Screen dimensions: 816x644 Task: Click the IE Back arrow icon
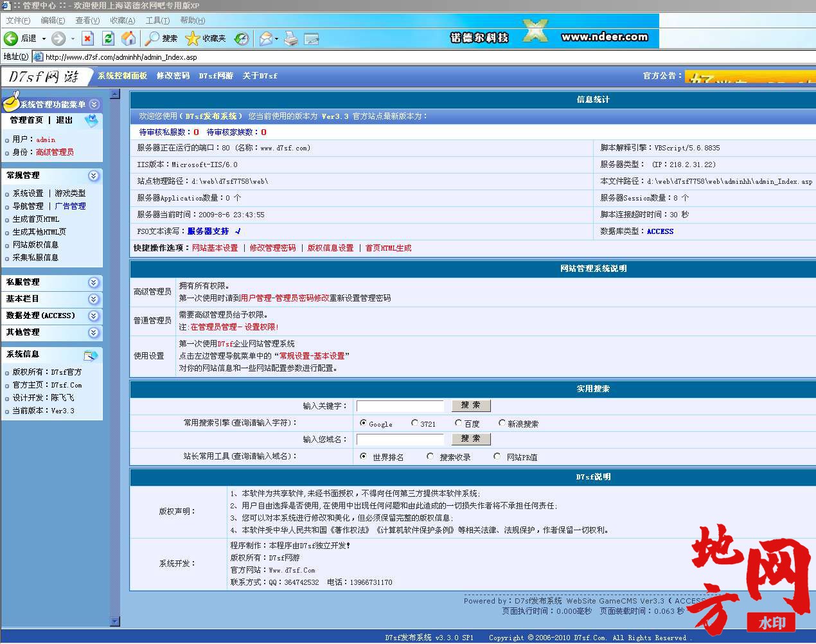[x=11, y=39]
